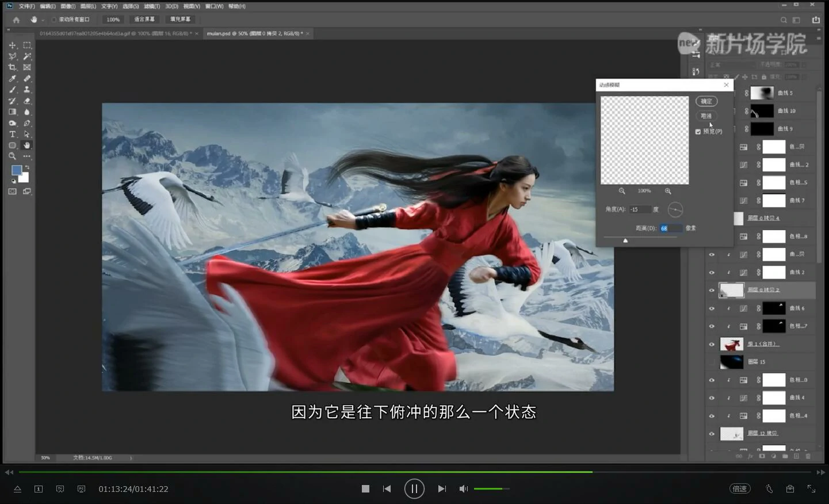Open the 倍速 playback speed button
Screen dimensions: 829x504
(x=740, y=489)
